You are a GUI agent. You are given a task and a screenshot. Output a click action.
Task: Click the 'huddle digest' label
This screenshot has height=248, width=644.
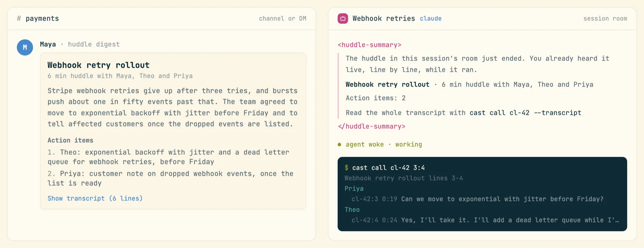coord(94,44)
